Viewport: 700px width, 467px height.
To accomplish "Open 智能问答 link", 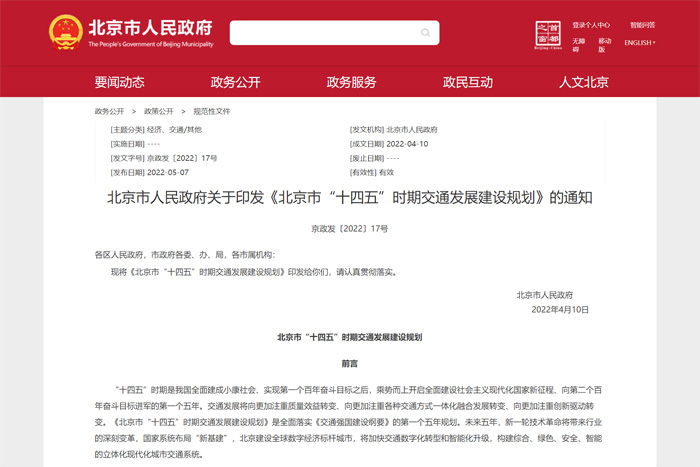I will click(x=642, y=25).
